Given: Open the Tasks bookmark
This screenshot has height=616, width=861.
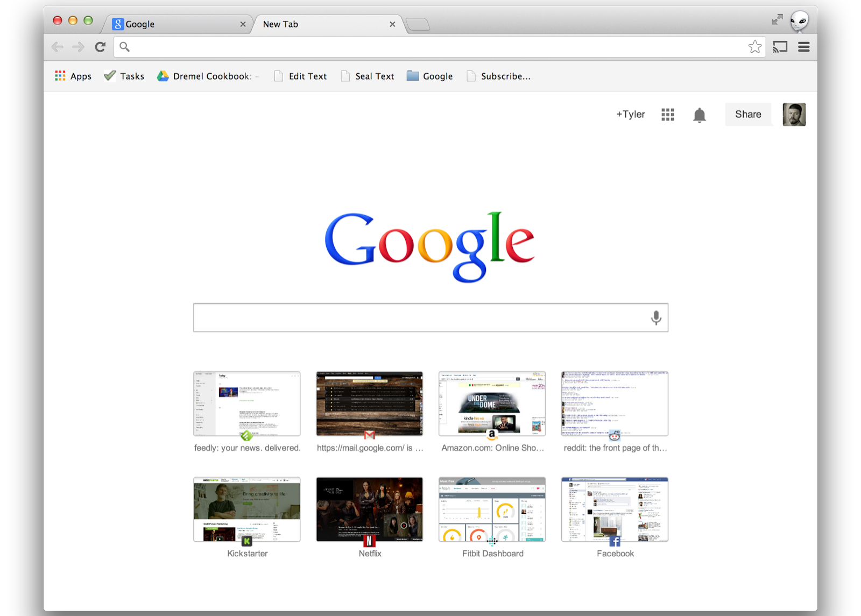Looking at the screenshot, I should click(x=124, y=76).
